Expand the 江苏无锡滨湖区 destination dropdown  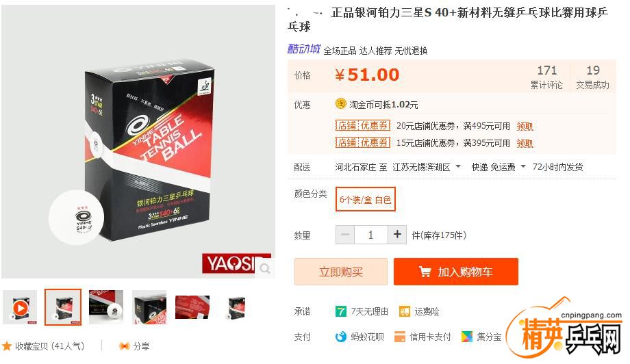458,166
